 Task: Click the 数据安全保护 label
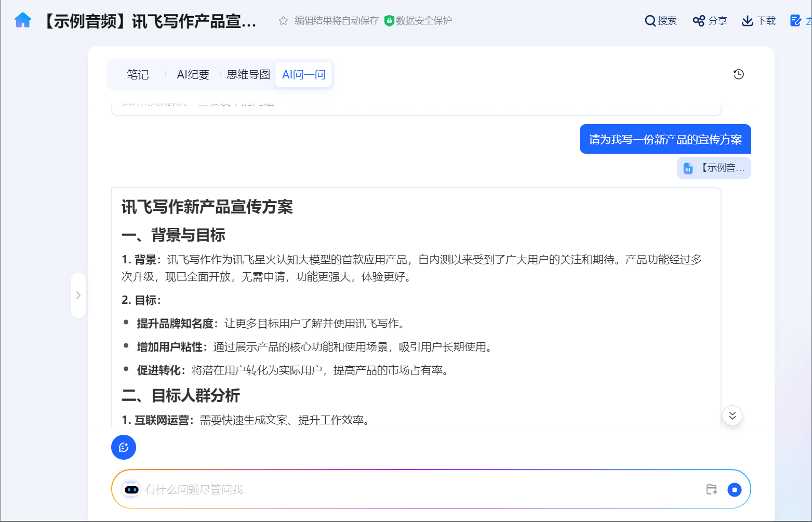pos(424,21)
